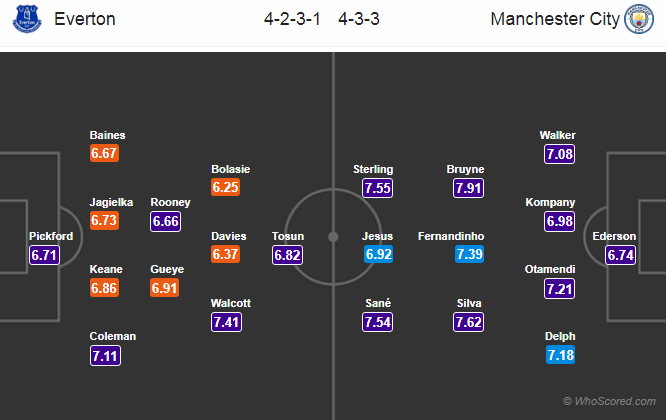Click Coleman's 7.11 rating badge

[x=106, y=355]
